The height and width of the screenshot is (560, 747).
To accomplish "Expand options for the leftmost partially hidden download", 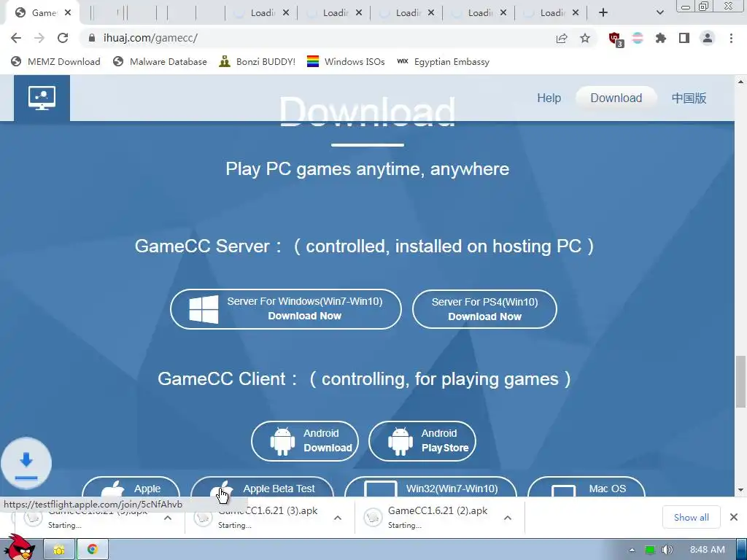I will 168,518.
